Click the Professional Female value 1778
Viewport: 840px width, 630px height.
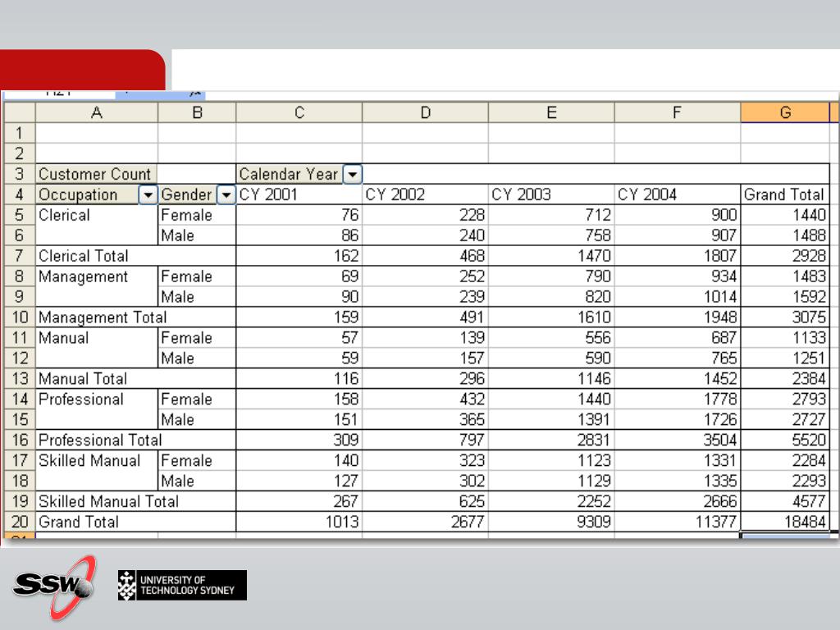click(678, 399)
